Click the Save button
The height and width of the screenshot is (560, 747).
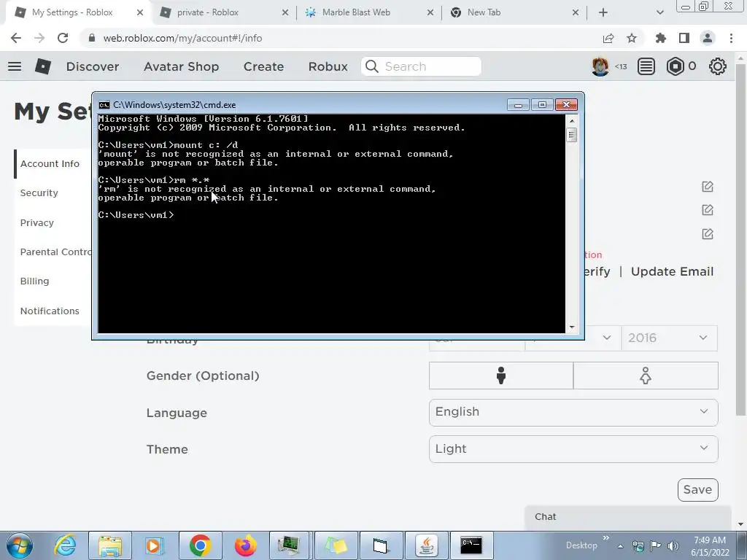698,489
